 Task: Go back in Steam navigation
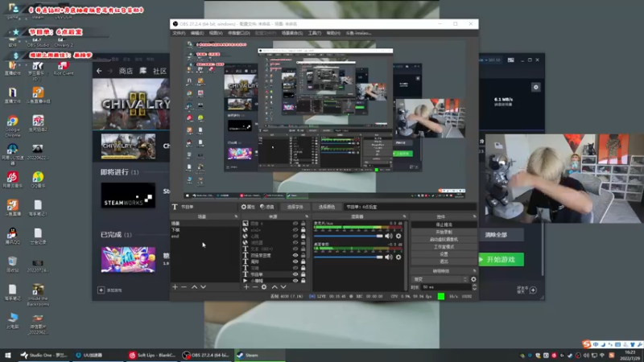[x=99, y=71]
